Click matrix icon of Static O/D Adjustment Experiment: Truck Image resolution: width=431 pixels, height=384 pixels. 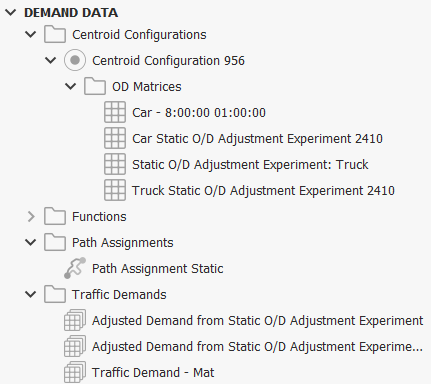pyautogui.click(x=115, y=164)
